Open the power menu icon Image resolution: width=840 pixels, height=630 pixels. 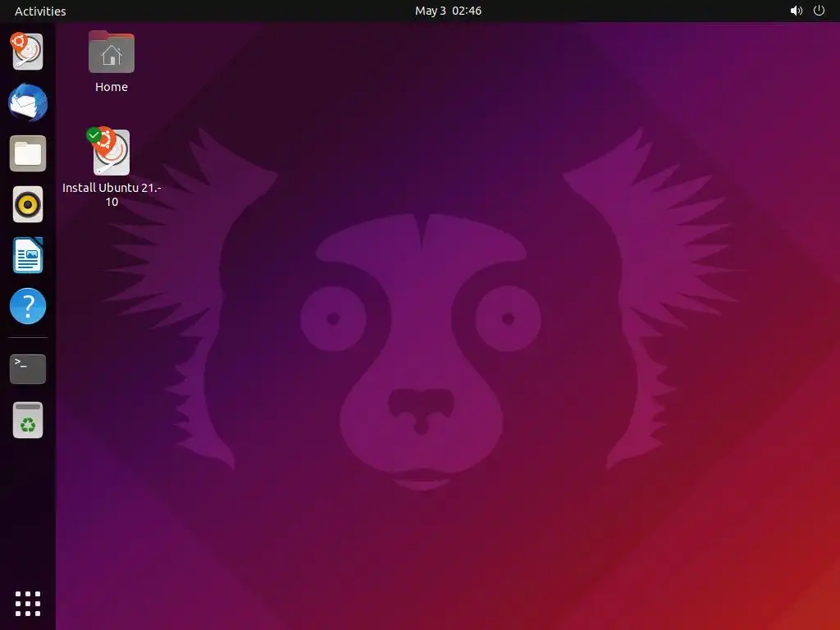tap(819, 11)
